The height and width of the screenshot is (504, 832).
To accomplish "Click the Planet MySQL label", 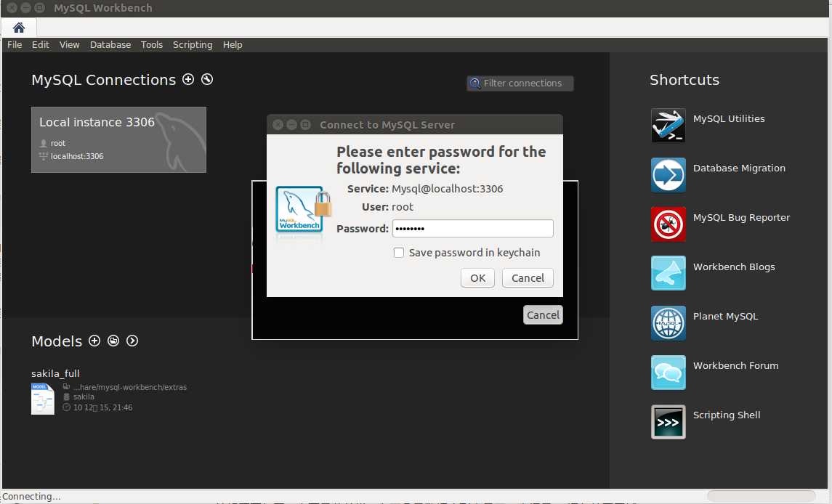I will [725, 316].
